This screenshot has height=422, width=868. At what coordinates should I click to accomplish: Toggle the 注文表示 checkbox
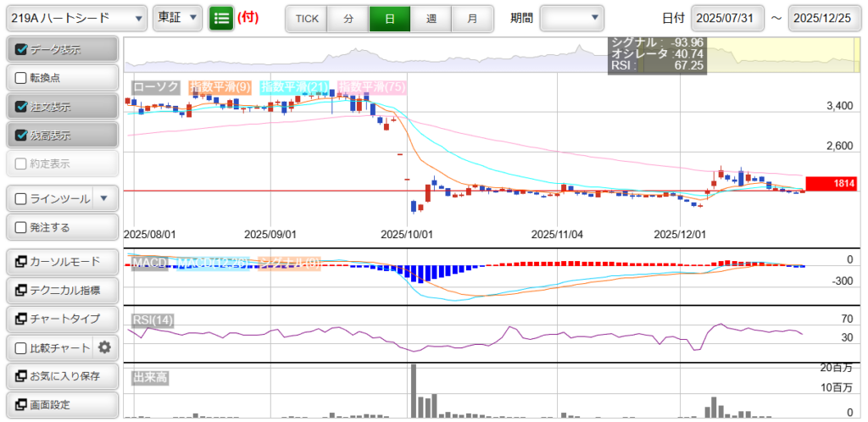click(22, 107)
